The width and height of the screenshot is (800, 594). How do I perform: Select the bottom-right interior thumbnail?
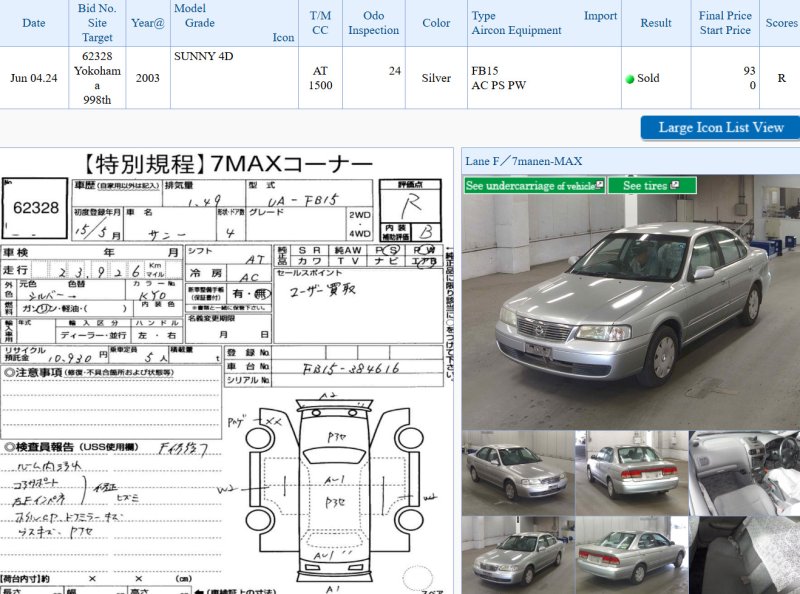click(x=744, y=554)
